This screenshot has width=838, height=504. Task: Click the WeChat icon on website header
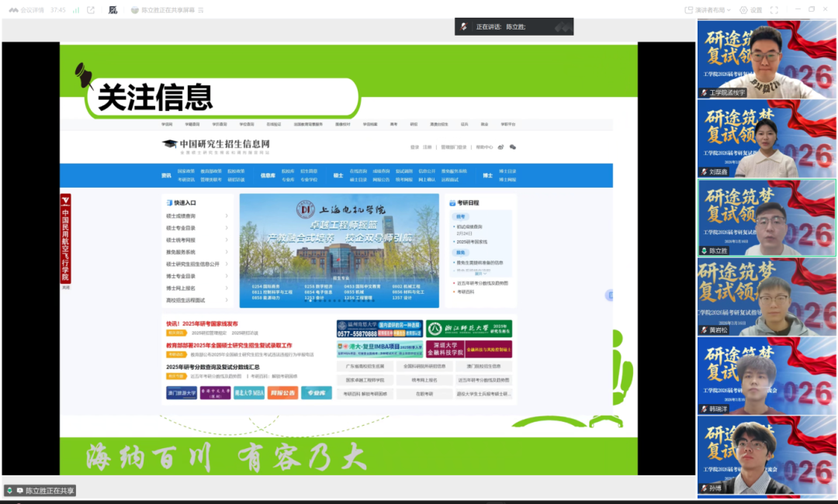point(513,147)
